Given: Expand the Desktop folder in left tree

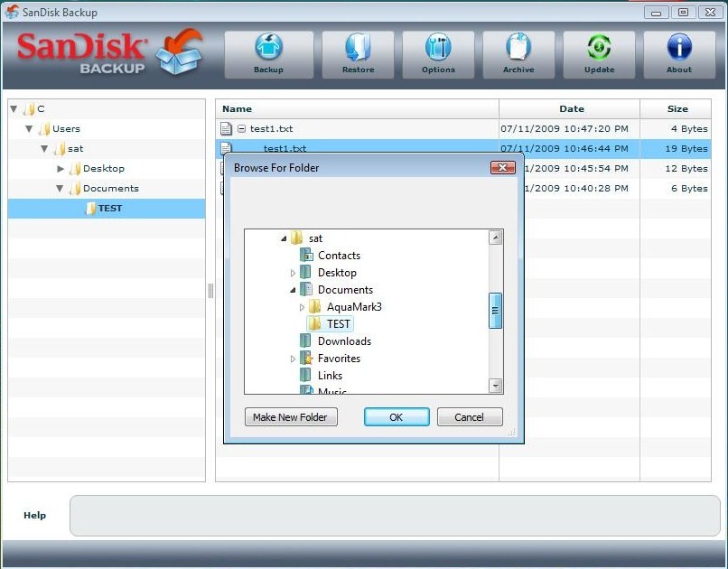Looking at the screenshot, I should [x=61, y=169].
